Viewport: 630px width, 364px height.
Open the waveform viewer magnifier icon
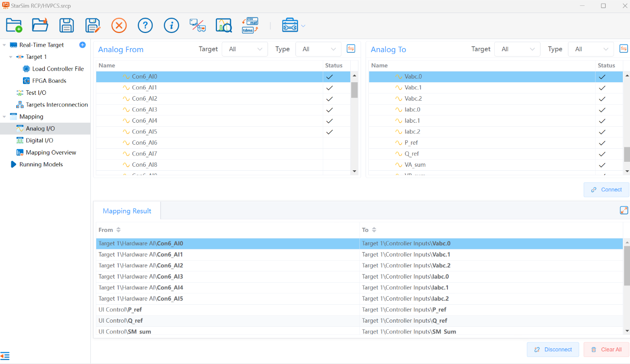point(223,25)
